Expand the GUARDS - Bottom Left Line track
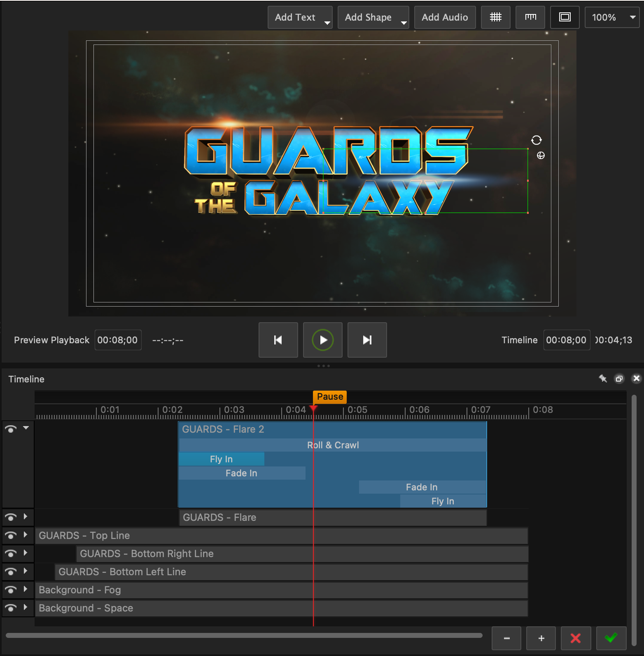Screen dimensions: 644x656 (26, 571)
